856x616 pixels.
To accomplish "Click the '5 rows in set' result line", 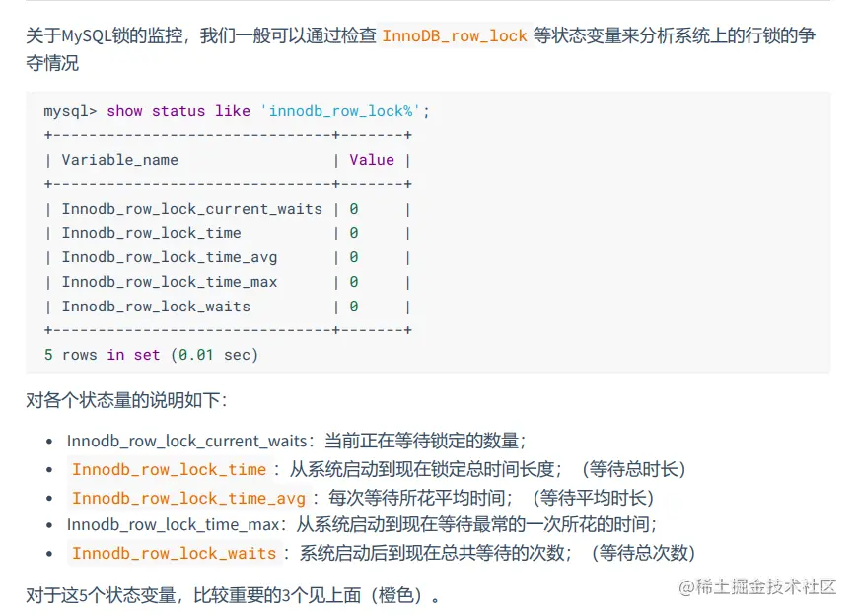I will click(x=151, y=355).
